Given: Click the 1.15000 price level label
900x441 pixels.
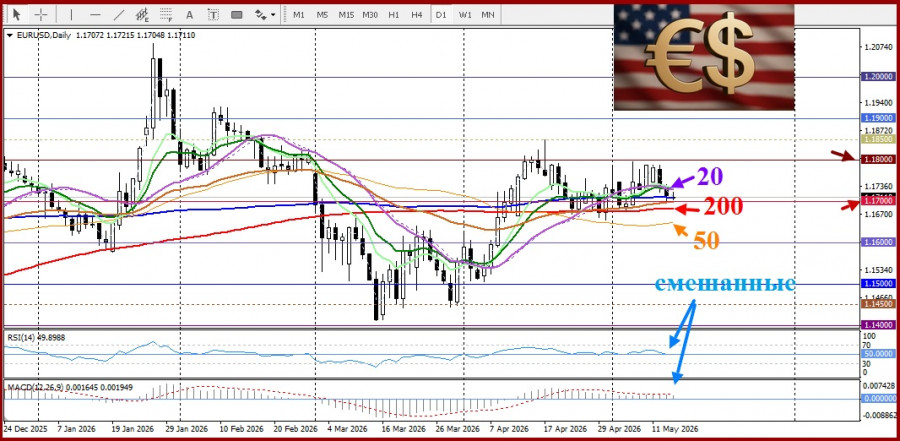Looking at the screenshot, I should (878, 284).
